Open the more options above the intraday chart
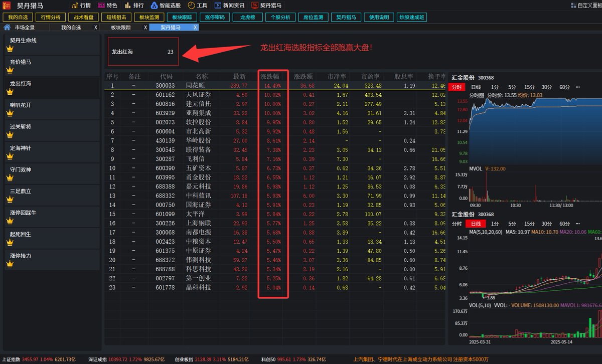602x364 pixels. [x=578, y=87]
